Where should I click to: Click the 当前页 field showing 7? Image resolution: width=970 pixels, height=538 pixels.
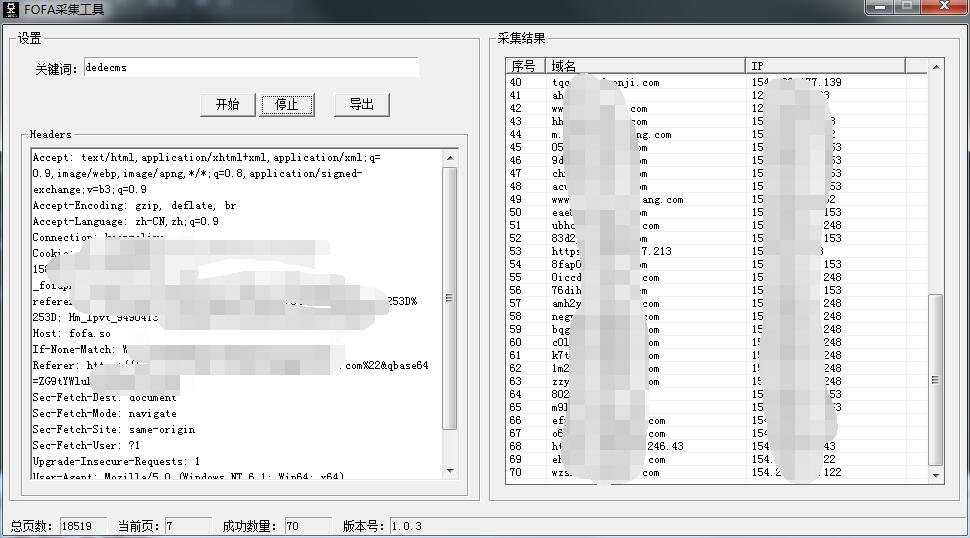(x=187, y=526)
